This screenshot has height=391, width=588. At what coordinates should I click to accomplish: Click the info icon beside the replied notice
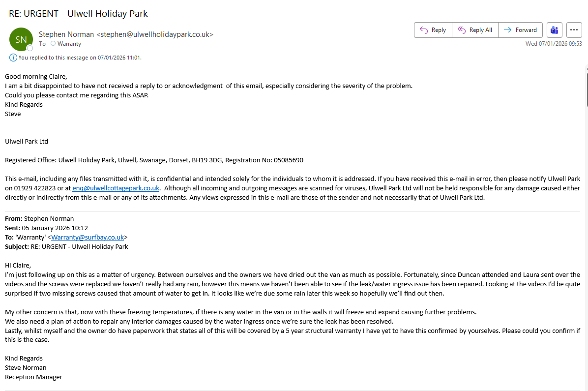click(x=13, y=58)
